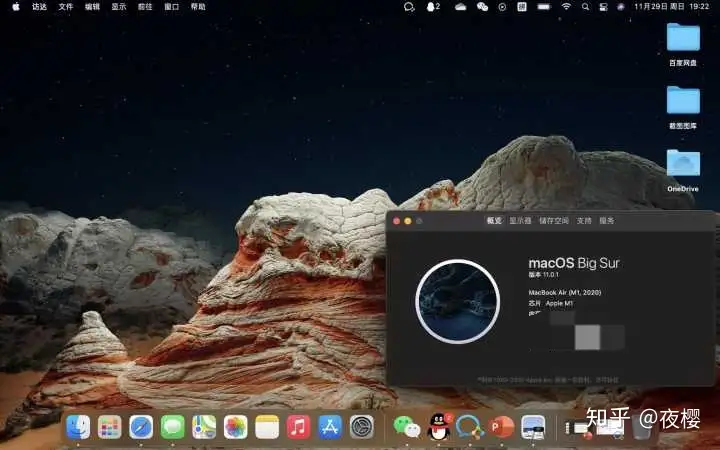Click the chat bubble icon in menu bar
720x450 pixels.
click(x=409, y=7)
